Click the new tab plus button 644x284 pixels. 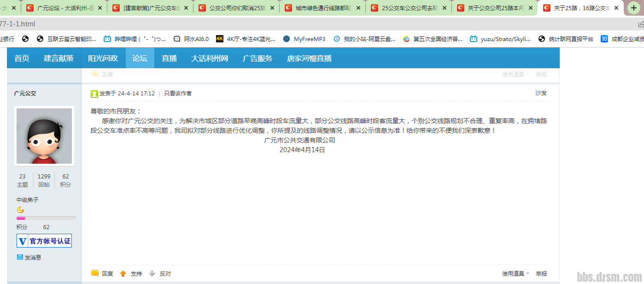[x=633, y=8]
